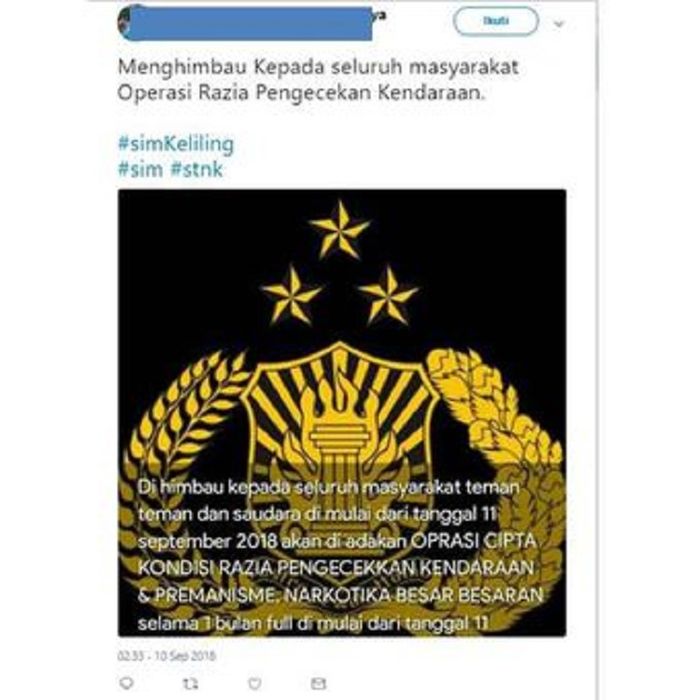
Task: Like the tweet with the heart icon
Action: pyautogui.click(x=254, y=683)
